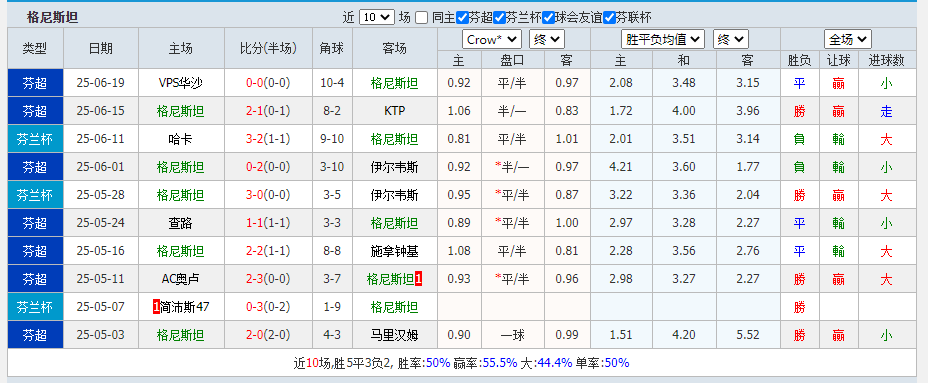Click the 格尼斯坦 table title
928x383 pixels.
tap(53, 18)
